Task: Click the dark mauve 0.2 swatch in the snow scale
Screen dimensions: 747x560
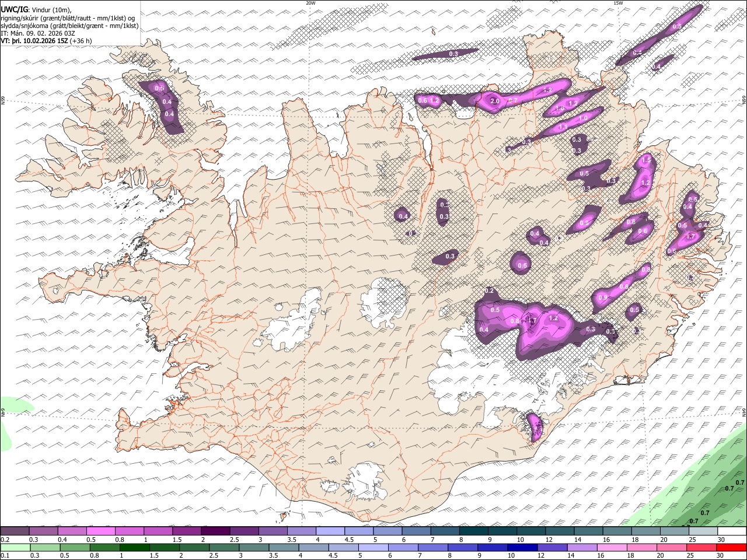Action: [15, 531]
